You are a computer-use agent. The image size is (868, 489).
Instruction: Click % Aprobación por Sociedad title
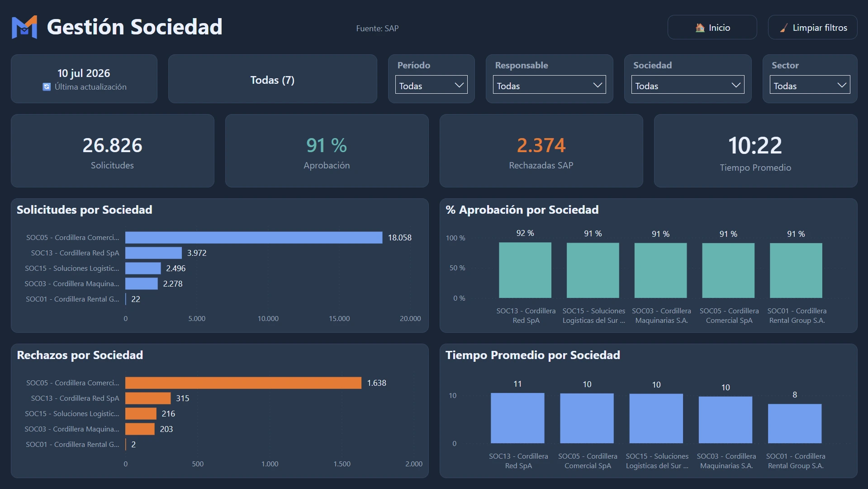coord(522,210)
